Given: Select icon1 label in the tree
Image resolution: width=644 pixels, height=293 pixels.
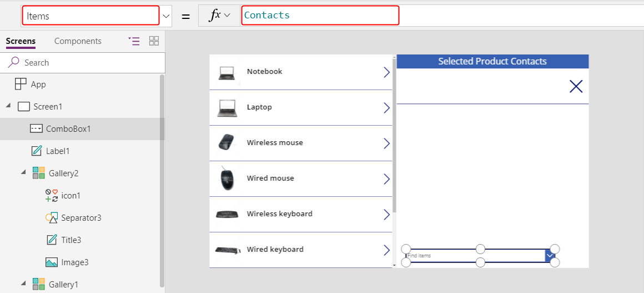Looking at the screenshot, I should [x=71, y=196].
